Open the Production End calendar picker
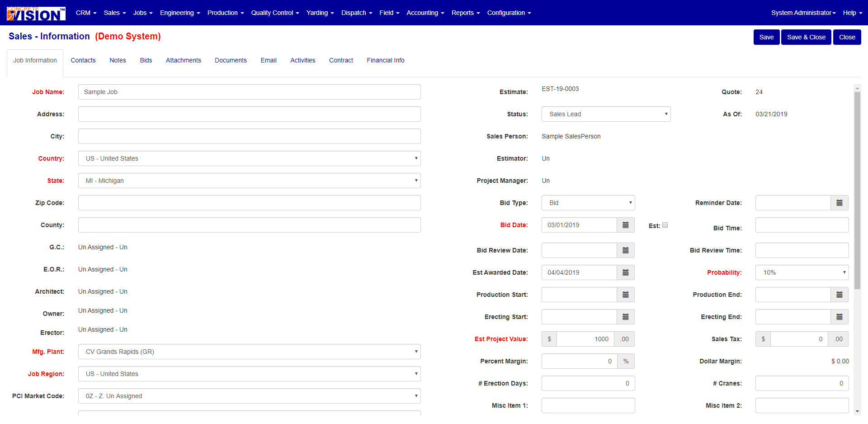This screenshot has height=424, width=868. point(839,295)
